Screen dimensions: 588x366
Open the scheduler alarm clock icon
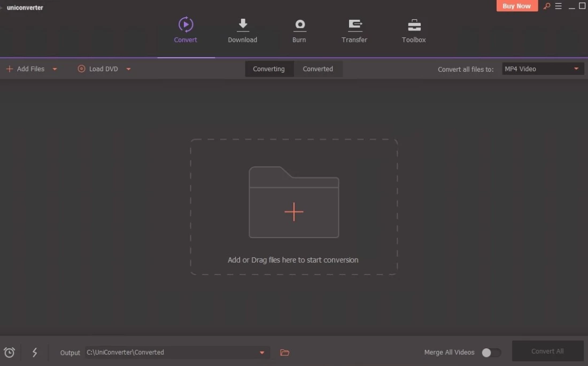(10, 352)
